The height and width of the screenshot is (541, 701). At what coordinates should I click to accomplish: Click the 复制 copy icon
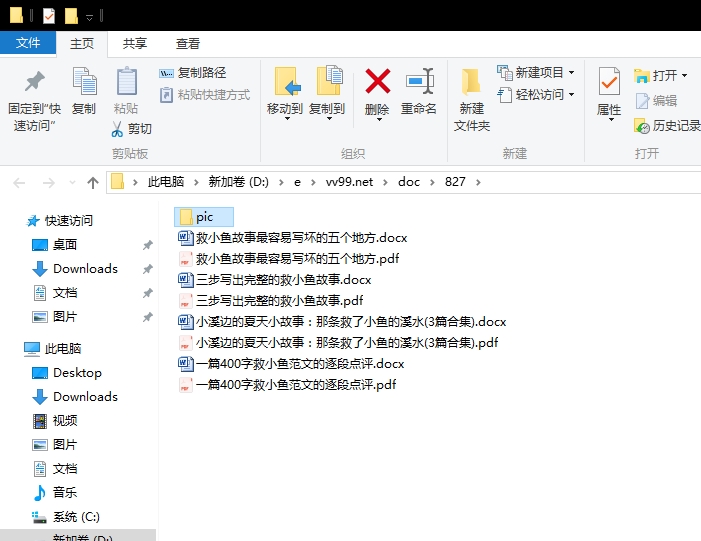pyautogui.click(x=84, y=81)
